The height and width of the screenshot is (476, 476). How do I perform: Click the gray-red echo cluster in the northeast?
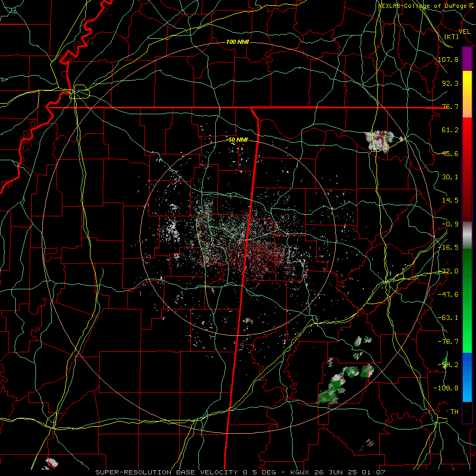[379, 141]
